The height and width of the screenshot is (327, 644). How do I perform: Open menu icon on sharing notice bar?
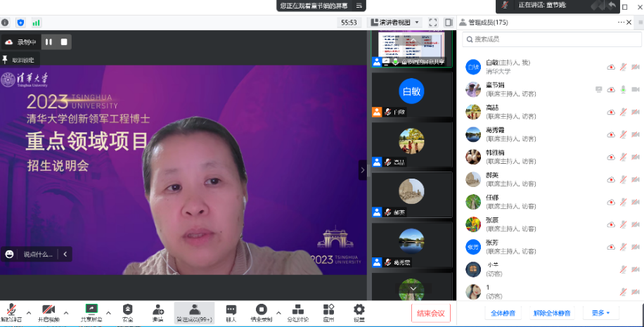pos(359,6)
